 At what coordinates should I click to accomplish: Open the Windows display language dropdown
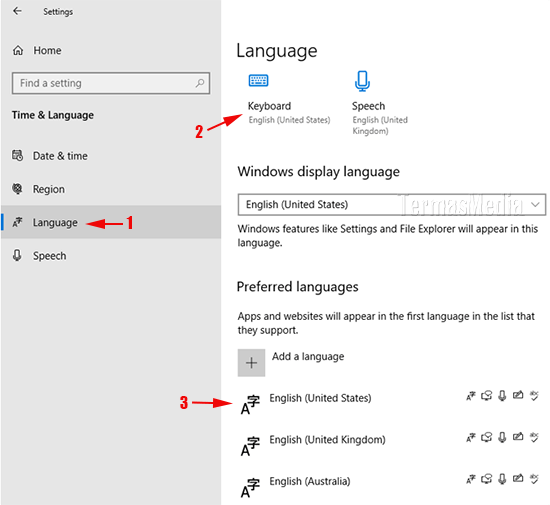click(x=391, y=204)
